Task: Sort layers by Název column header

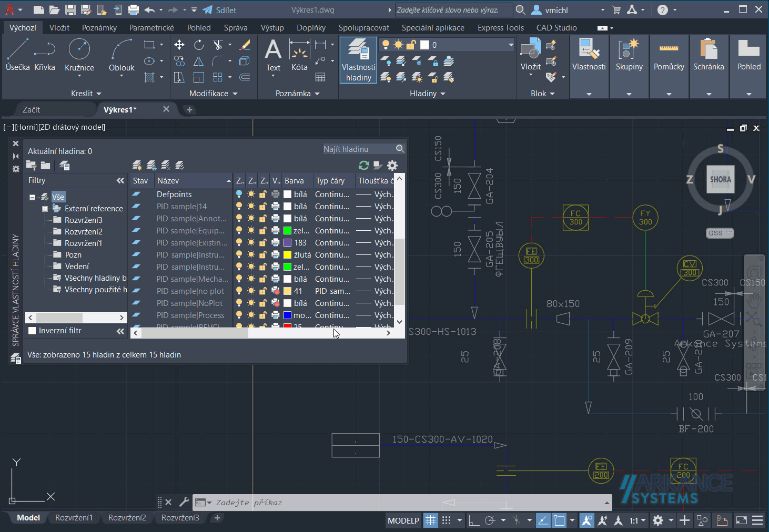Action: (x=193, y=180)
